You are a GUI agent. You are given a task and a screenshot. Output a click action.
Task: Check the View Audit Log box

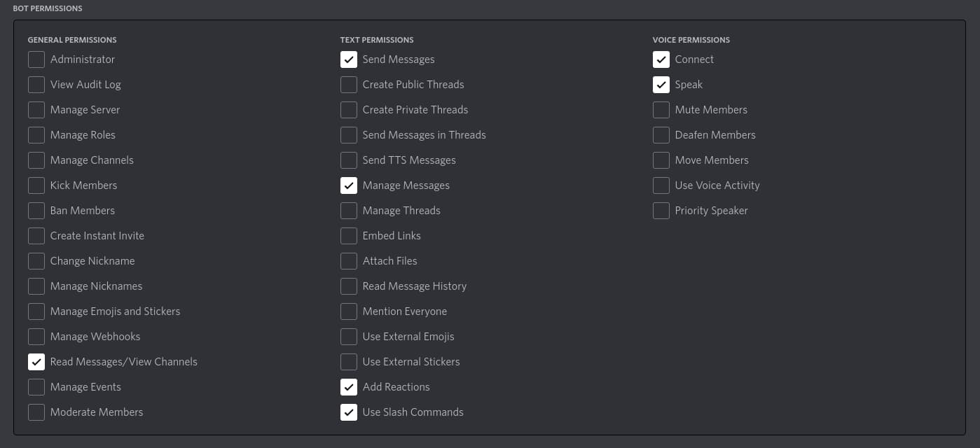tap(36, 85)
